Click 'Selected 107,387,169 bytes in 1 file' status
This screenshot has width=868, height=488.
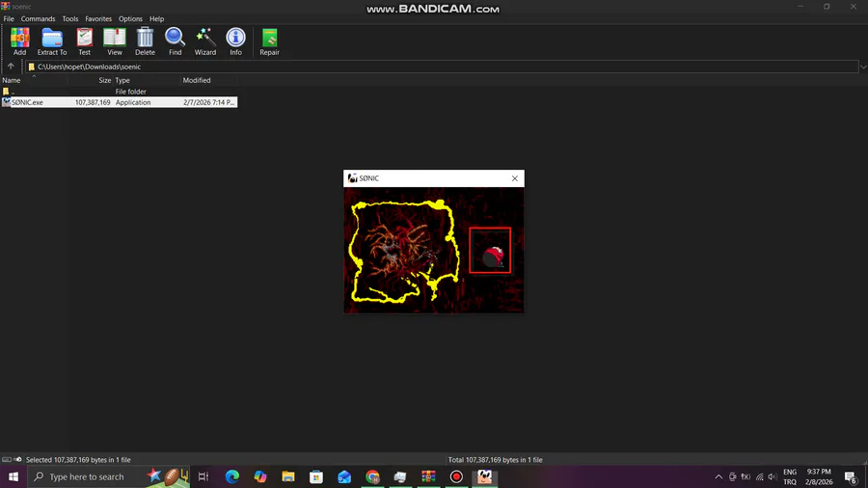[78, 460]
